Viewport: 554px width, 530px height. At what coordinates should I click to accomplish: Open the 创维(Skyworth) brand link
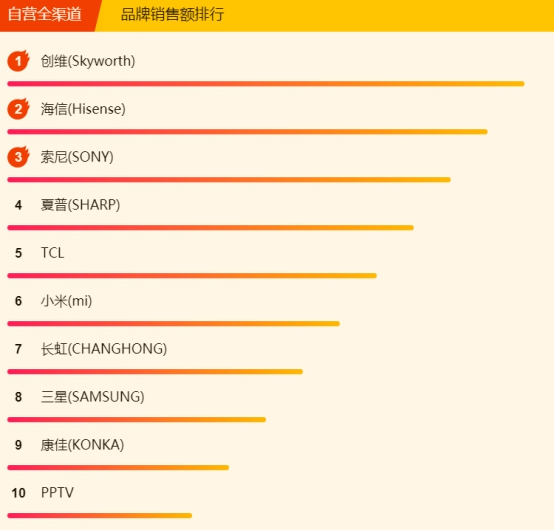[88, 61]
